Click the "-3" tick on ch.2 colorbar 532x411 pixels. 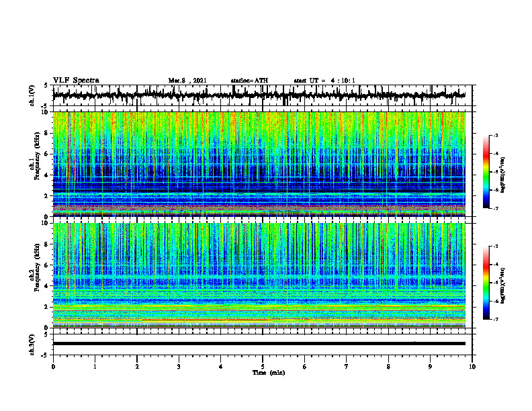pos(496,246)
